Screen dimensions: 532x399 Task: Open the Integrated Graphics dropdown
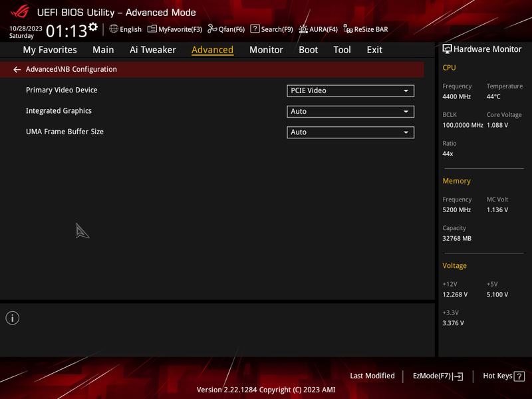pyautogui.click(x=350, y=112)
